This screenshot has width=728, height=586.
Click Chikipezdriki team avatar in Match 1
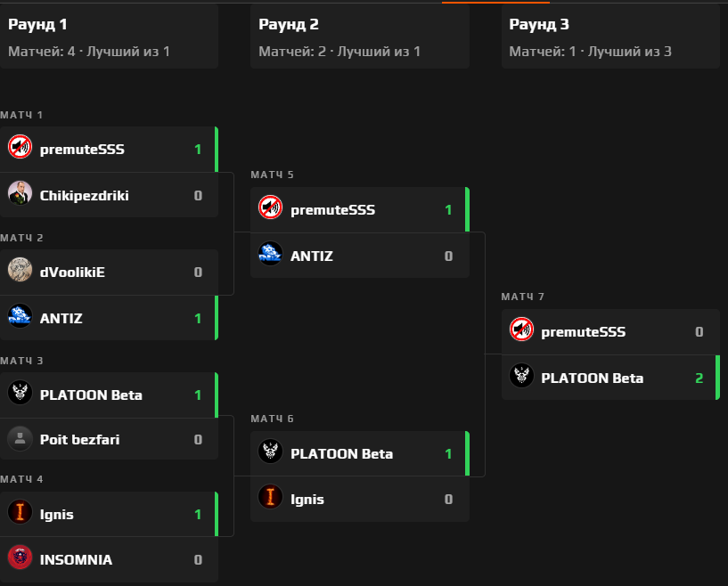tap(20, 194)
